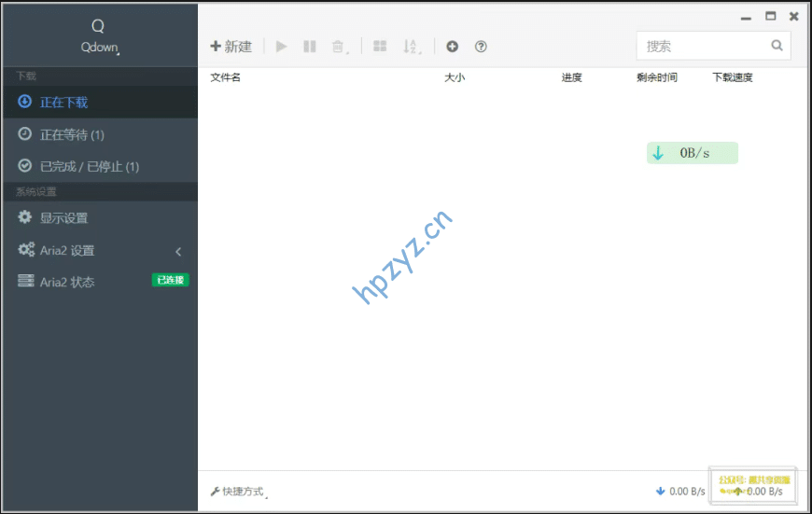
Task: Open the A-Z sort order dropdown
Action: 412,47
